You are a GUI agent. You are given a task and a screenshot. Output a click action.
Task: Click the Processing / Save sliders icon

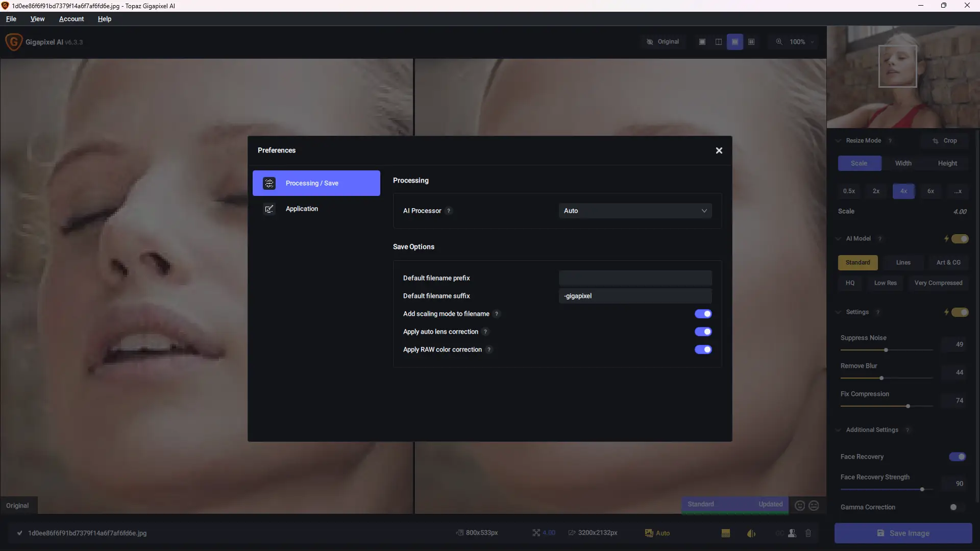tap(269, 183)
